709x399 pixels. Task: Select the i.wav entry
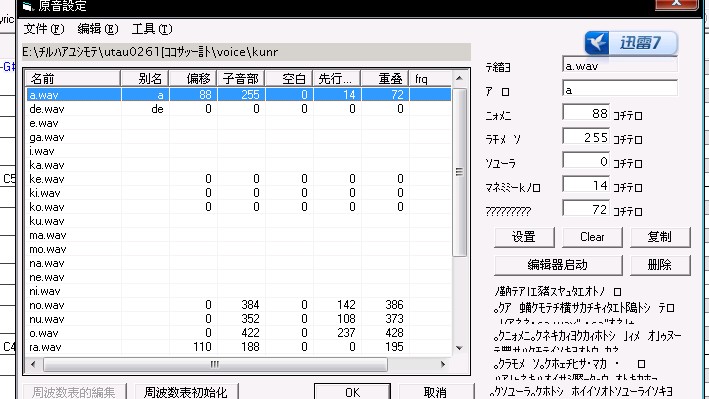coord(42,151)
